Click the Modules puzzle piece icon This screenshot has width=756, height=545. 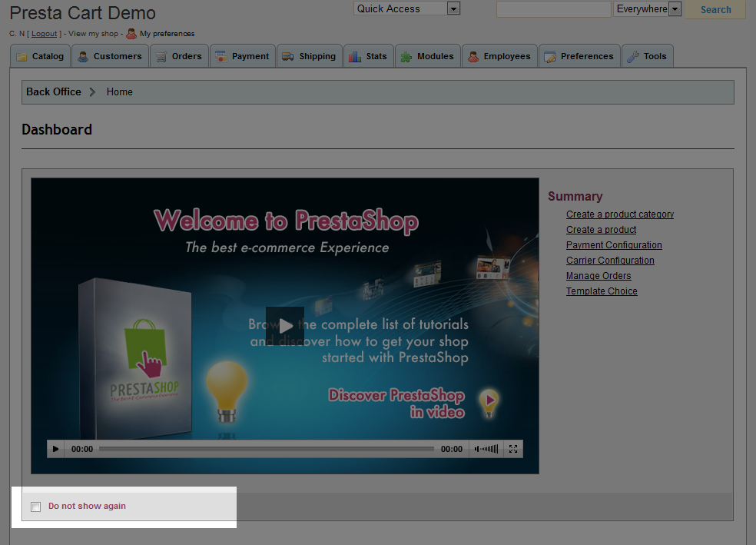(x=406, y=57)
